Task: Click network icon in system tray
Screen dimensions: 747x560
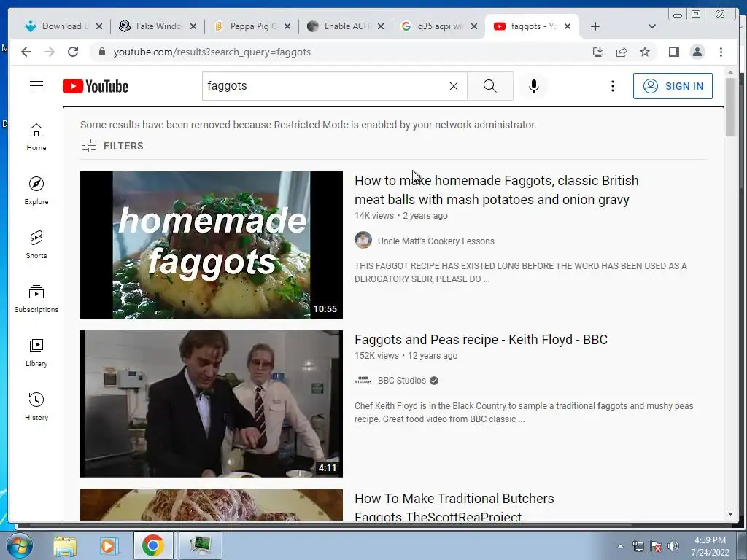Action: tap(638, 546)
